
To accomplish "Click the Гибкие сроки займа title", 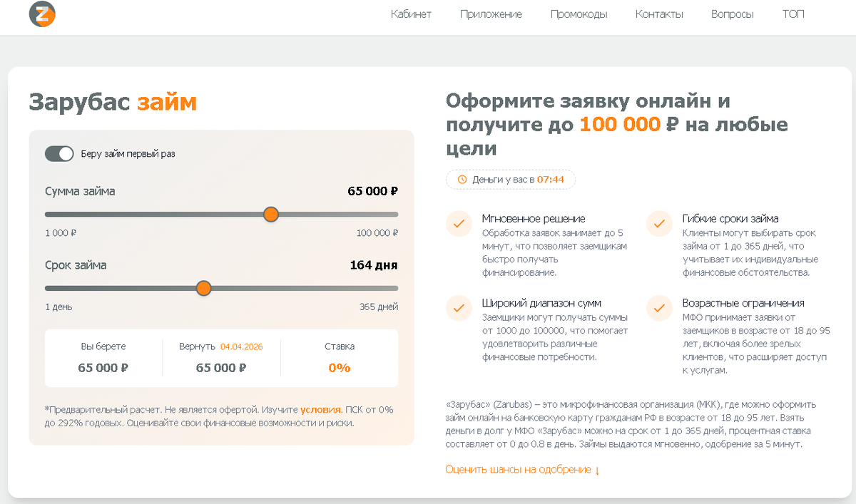I will (x=730, y=219).
